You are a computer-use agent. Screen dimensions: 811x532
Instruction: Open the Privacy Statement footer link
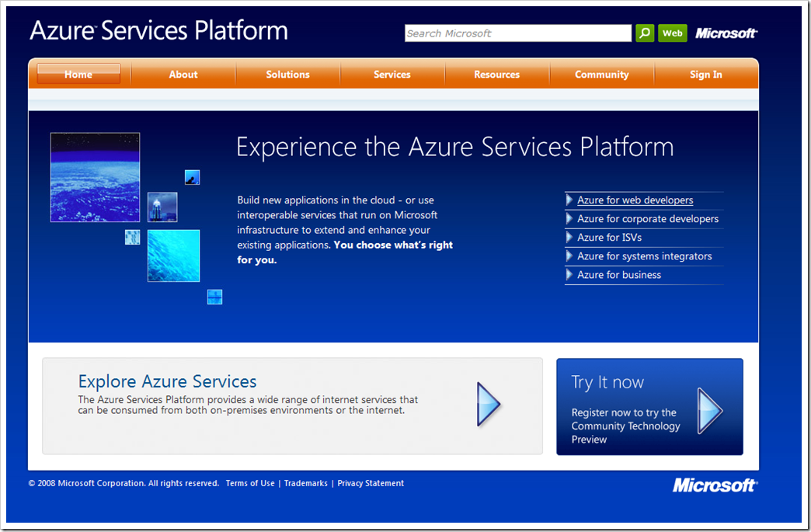pos(371,483)
